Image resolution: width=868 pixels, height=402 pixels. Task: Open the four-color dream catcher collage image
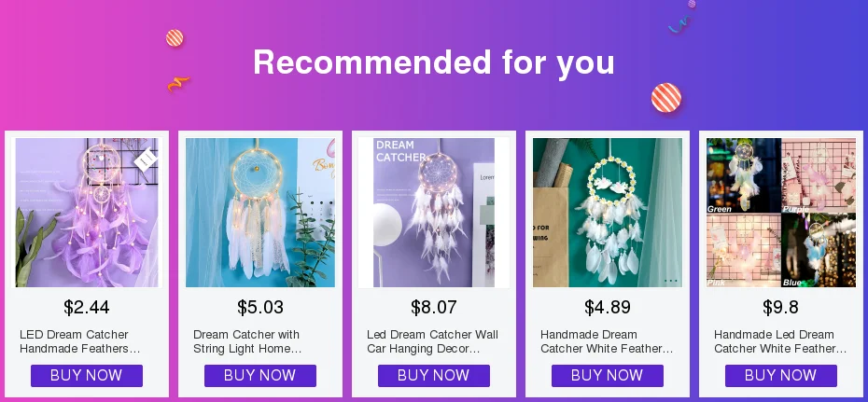point(781,213)
